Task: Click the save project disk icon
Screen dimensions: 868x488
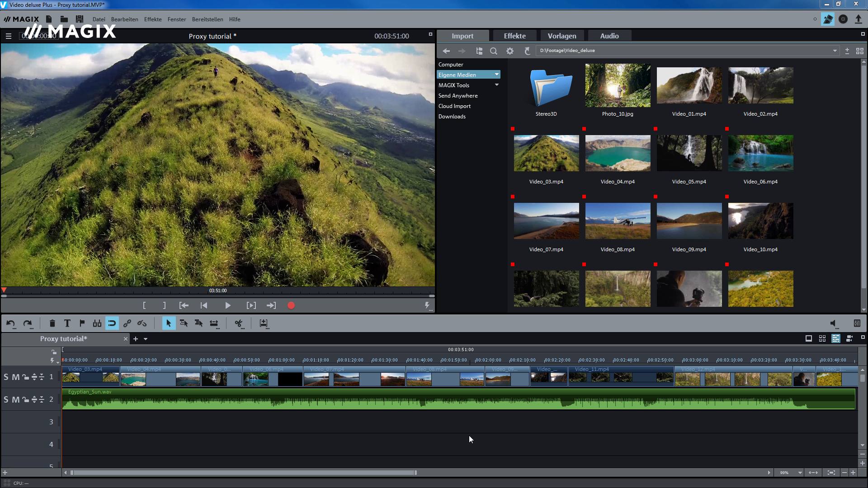Action: click(x=80, y=19)
